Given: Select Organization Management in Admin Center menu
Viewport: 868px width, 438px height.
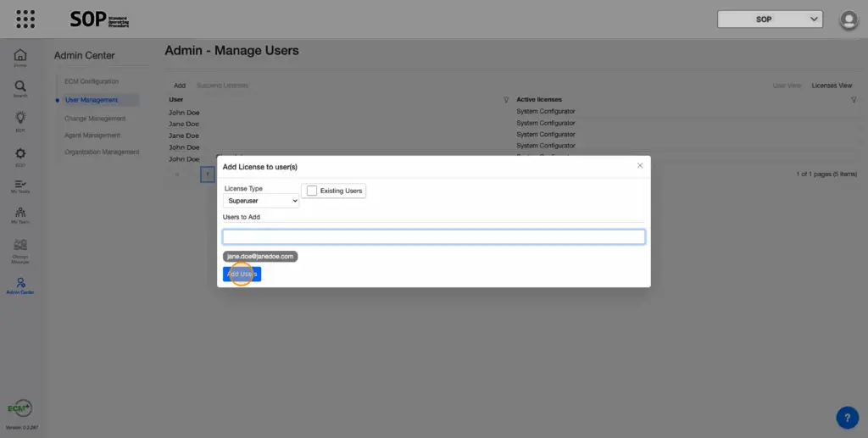Looking at the screenshot, I should click(x=102, y=152).
